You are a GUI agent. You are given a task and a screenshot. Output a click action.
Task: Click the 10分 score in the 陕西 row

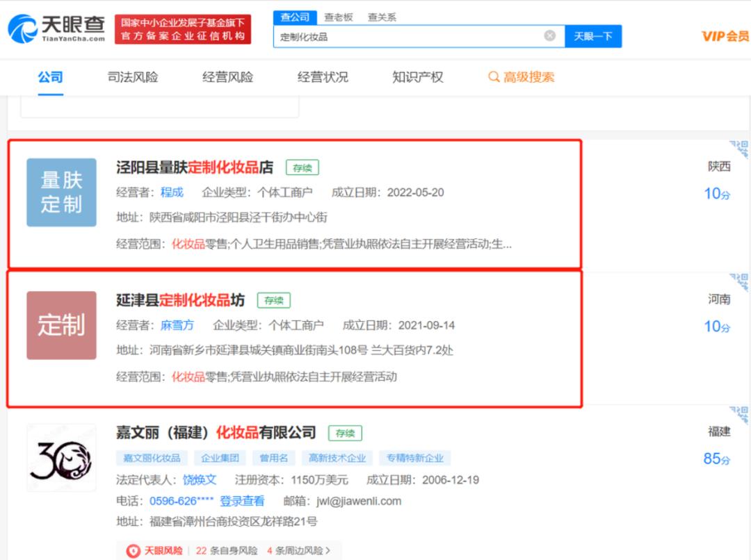[717, 193]
